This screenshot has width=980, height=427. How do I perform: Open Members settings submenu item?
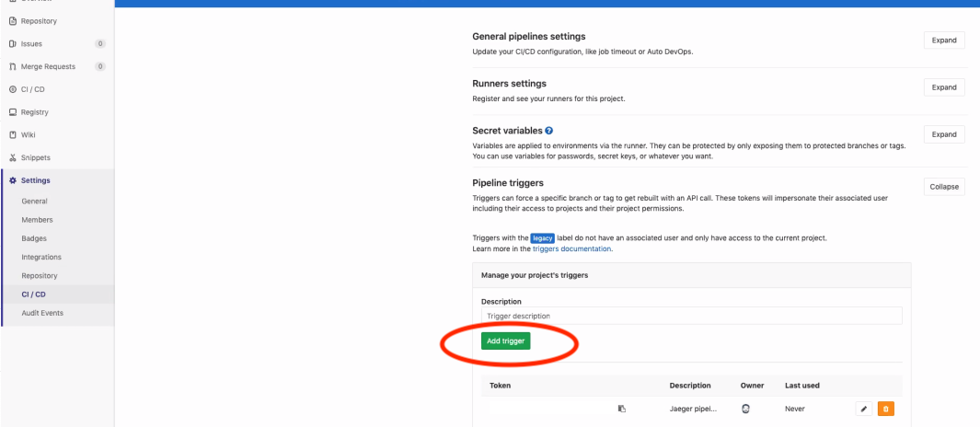pos(37,220)
